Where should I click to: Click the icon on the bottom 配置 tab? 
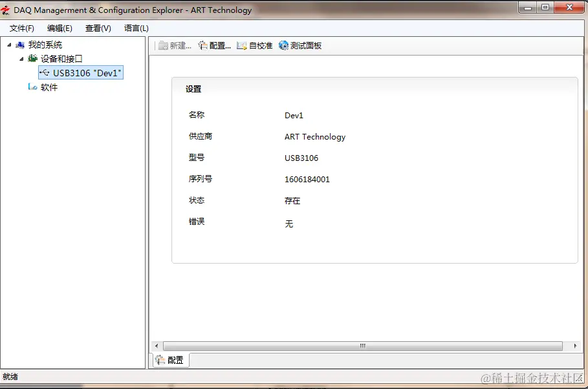[x=160, y=360]
